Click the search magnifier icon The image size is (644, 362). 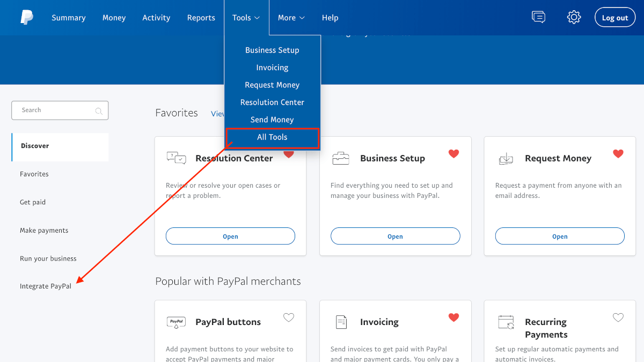tap(99, 111)
